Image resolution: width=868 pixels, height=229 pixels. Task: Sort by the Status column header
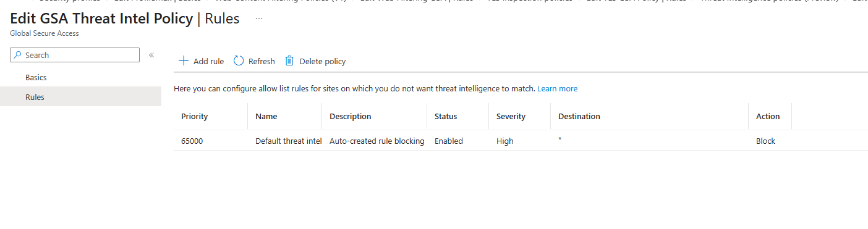[x=446, y=116]
